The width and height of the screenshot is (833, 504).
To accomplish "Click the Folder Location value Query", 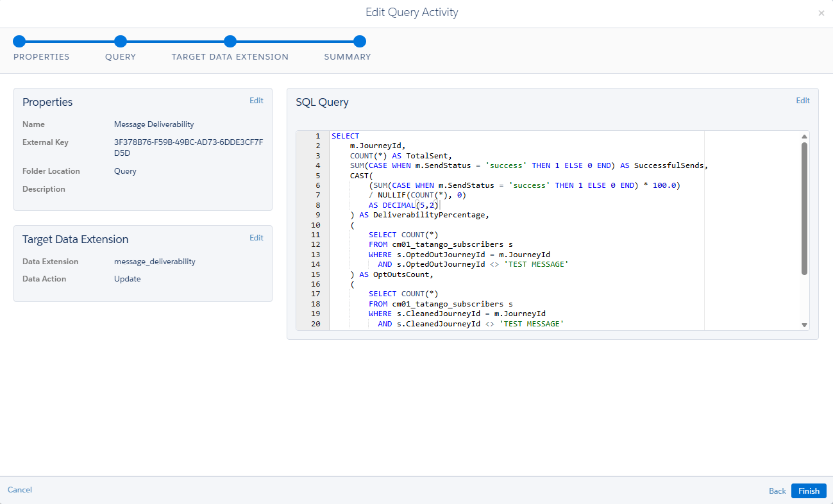I will [x=125, y=171].
